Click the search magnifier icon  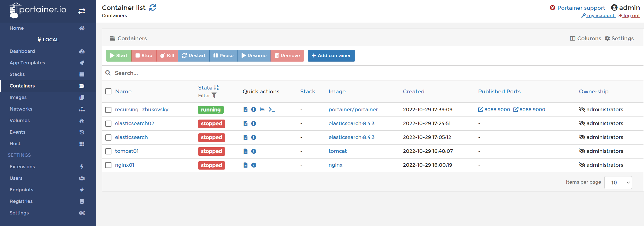108,73
